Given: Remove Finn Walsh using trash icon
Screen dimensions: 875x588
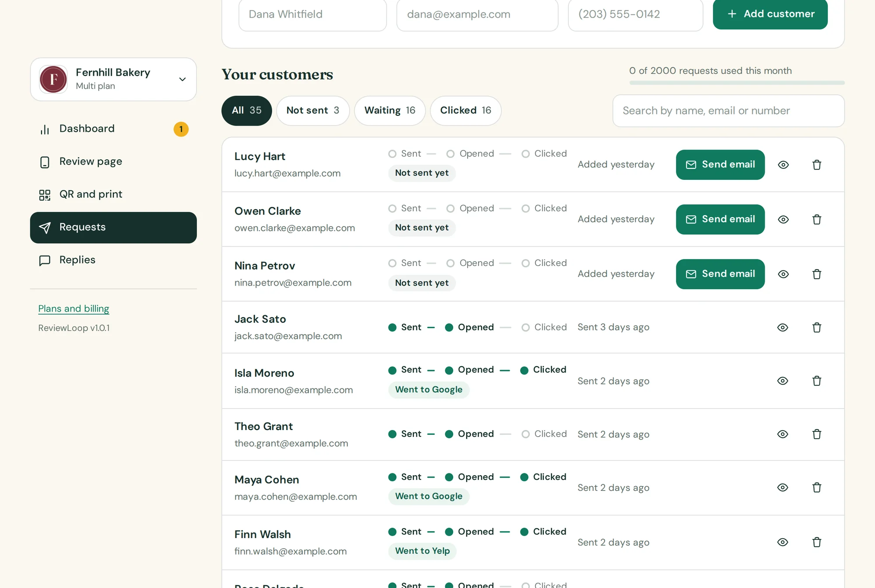Looking at the screenshot, I should 816,542.
